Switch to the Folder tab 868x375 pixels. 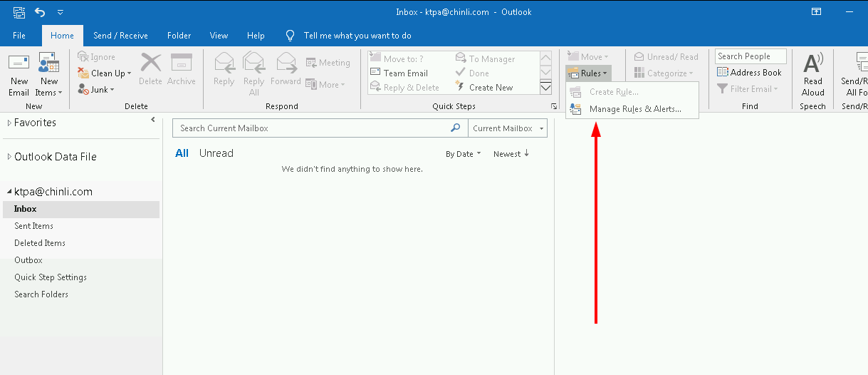pos(179,36)
